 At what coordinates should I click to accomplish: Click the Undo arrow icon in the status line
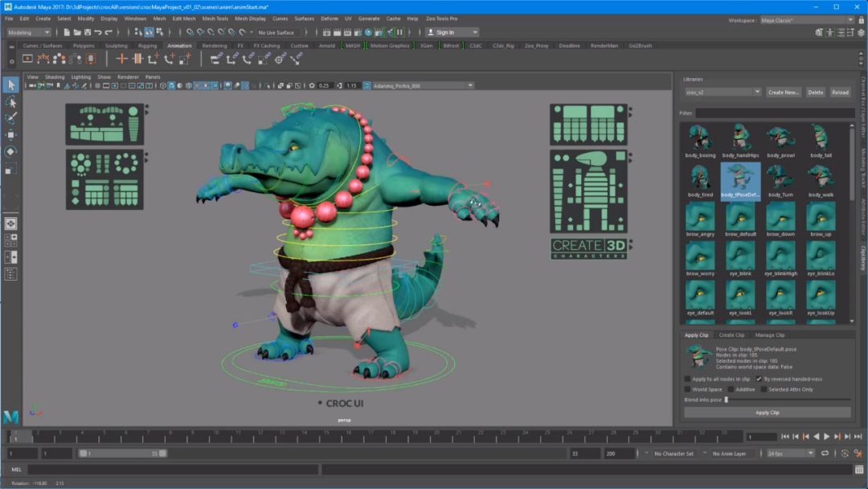[97, 32]
